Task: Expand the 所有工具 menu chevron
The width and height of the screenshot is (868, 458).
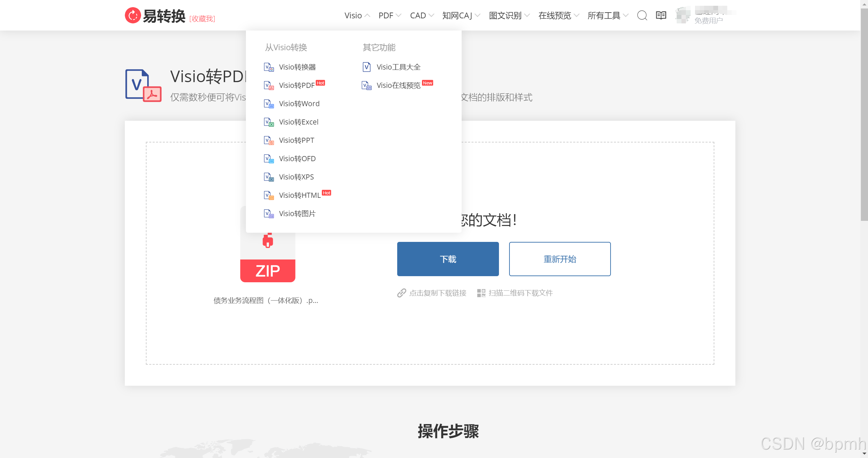Action: pos(626,16)
